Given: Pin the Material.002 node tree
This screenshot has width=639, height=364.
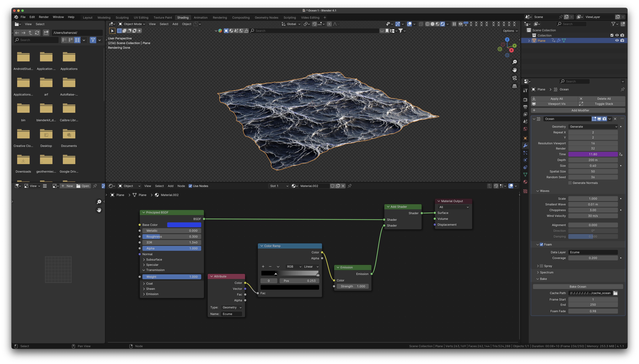Looking at the screenshot, I should coord(350,186).
